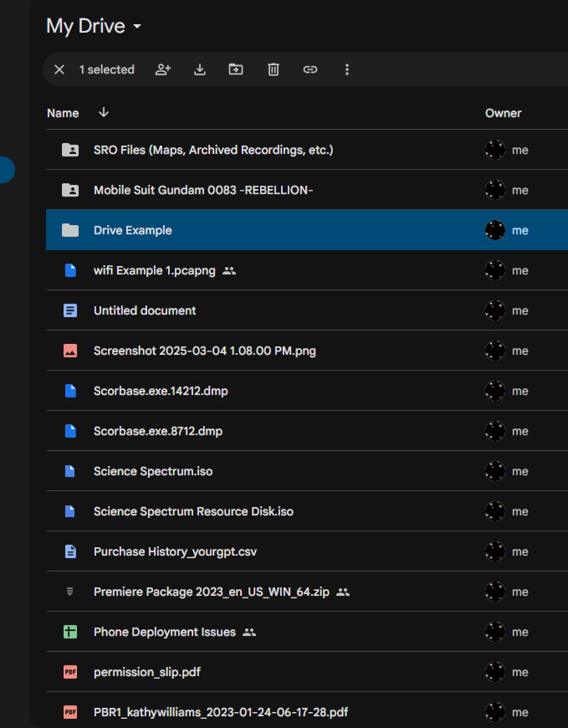Select Premiere Package 2023_en_US_WIN_64.zip name
This screenshot has height=728, width=568.
click(x=211, y=592)
